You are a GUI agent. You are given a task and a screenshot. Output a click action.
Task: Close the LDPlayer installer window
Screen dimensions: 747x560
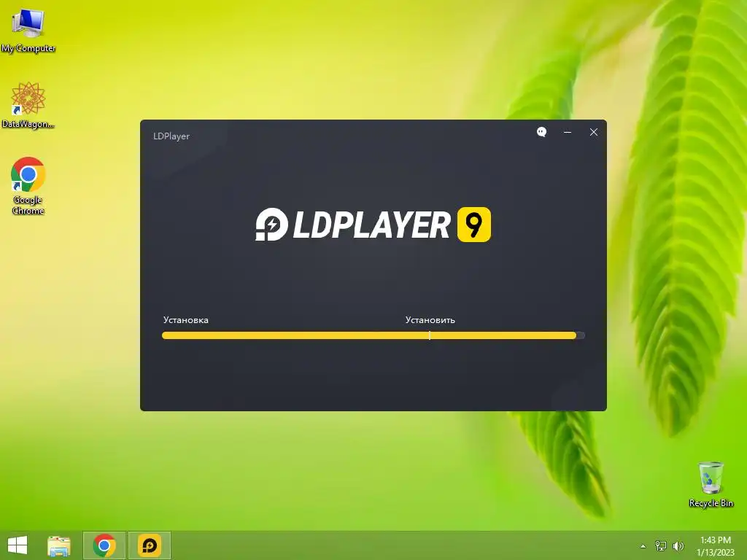click(594, 132)
